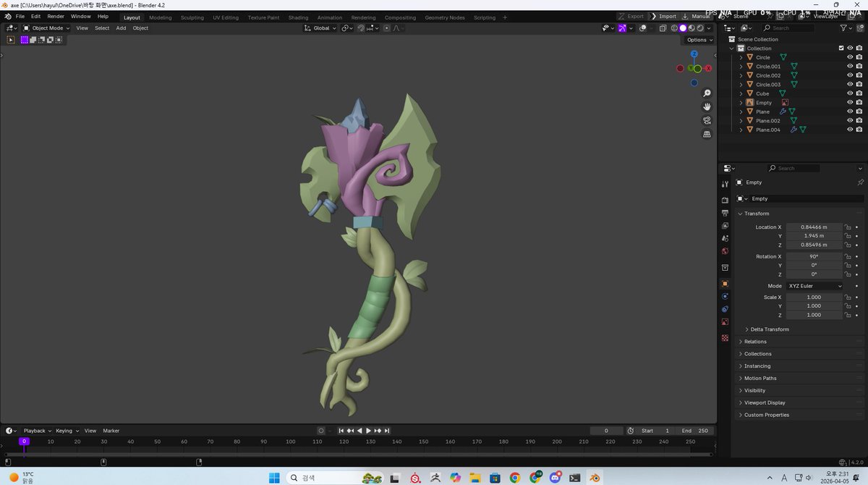
Task: Open the Object Constraints tab icon
Action: 725,309
